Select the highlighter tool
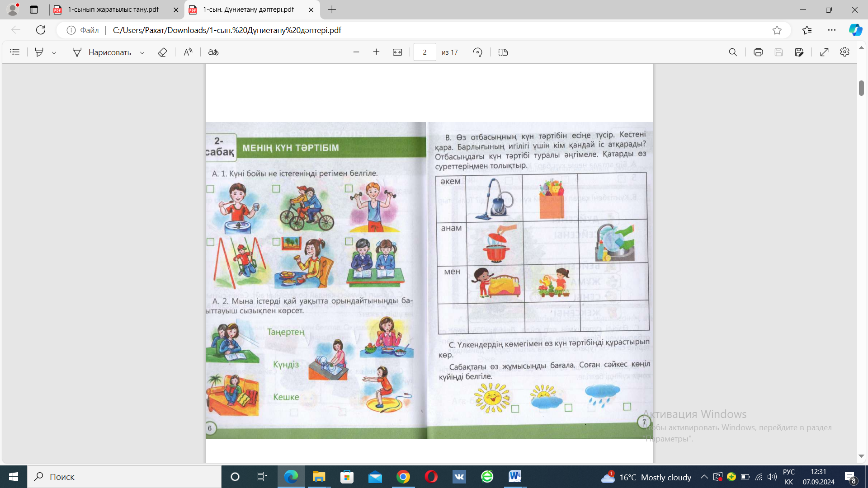 [39, 52]
